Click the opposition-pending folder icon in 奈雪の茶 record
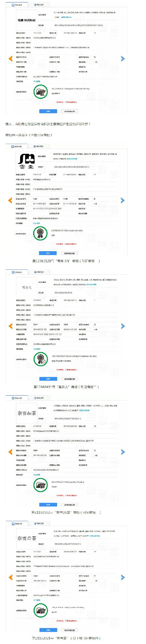Image resolution: width=146 pixels, height=644 pixels. click(x=41, y=610)
